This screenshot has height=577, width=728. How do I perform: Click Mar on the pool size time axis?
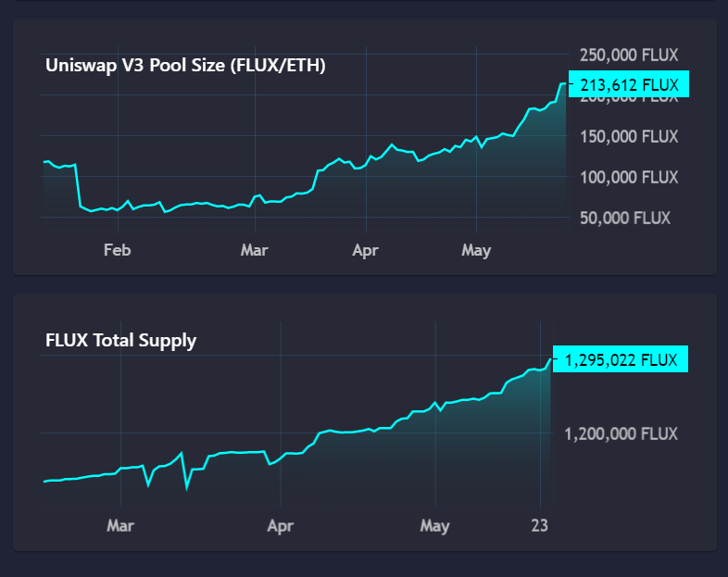click(x=255, y=250)
